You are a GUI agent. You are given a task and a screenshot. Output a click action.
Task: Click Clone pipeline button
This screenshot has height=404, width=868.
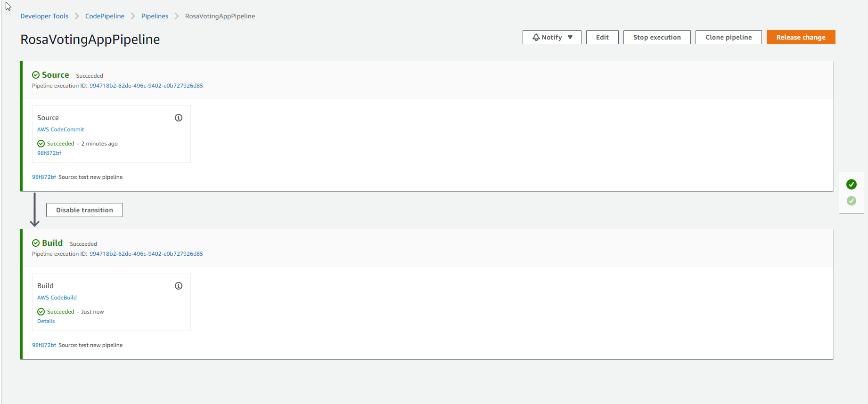click(728, 37)
